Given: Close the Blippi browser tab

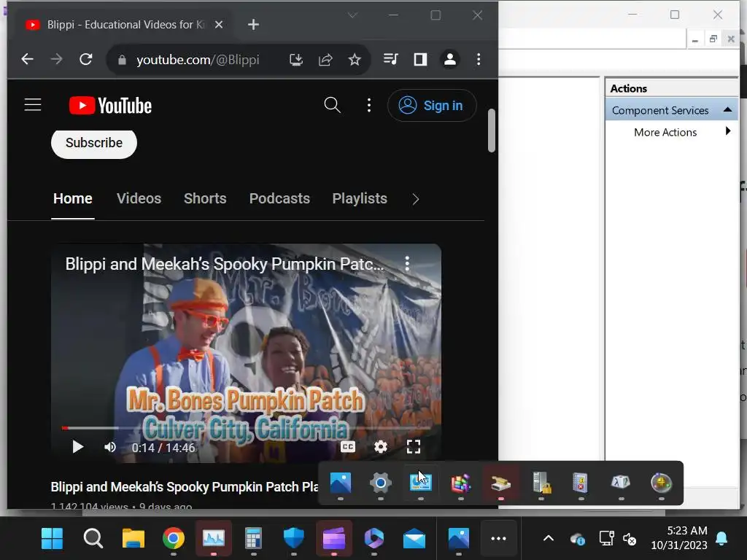Looking at the screenshot, I should point(219,25).
